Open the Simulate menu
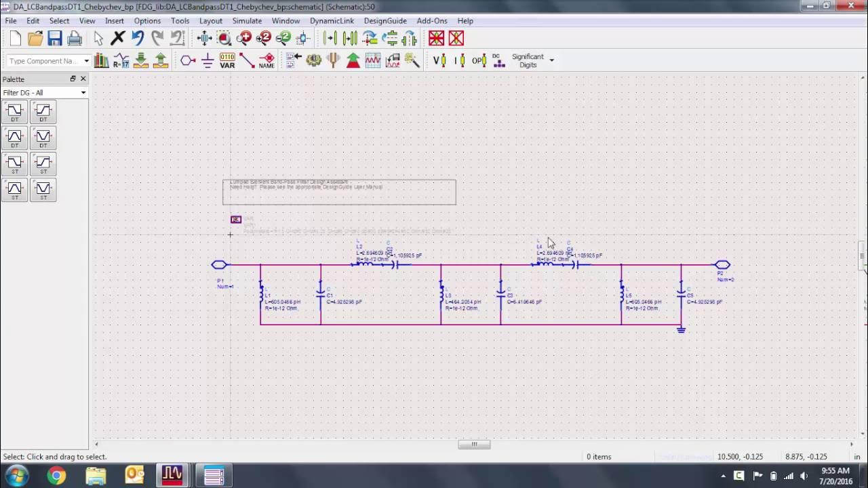Image resolution: width=868 pixels, height=488 pixels. [x=247, y=21]
